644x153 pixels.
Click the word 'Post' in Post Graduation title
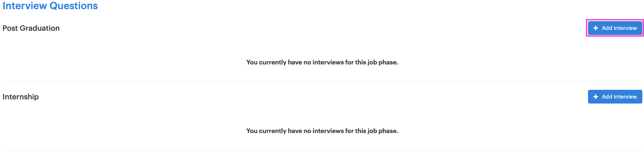(x=10, y=28)
